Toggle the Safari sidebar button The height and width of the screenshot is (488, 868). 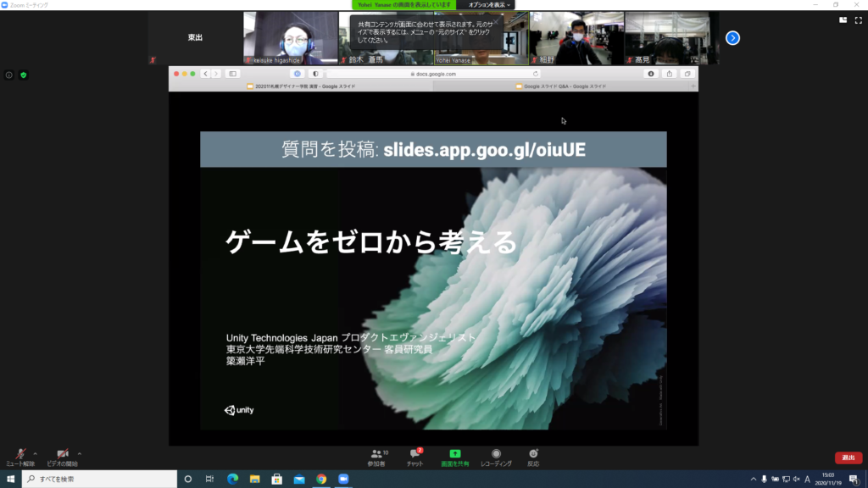pyautogui.click(x=232, y=74)
